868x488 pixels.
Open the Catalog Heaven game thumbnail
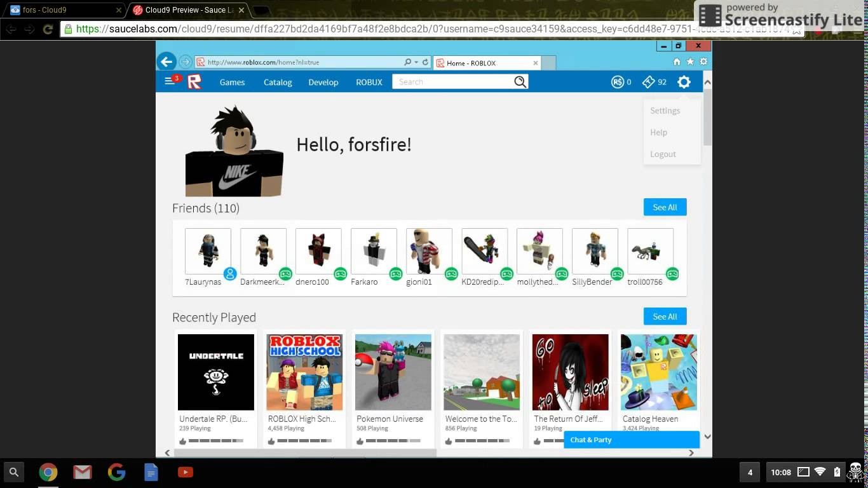[659, 372]
